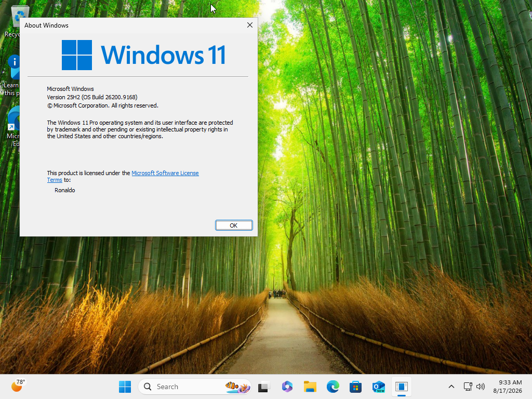Select the Recycle Bin desktop icon

click(x=14, y=21)
